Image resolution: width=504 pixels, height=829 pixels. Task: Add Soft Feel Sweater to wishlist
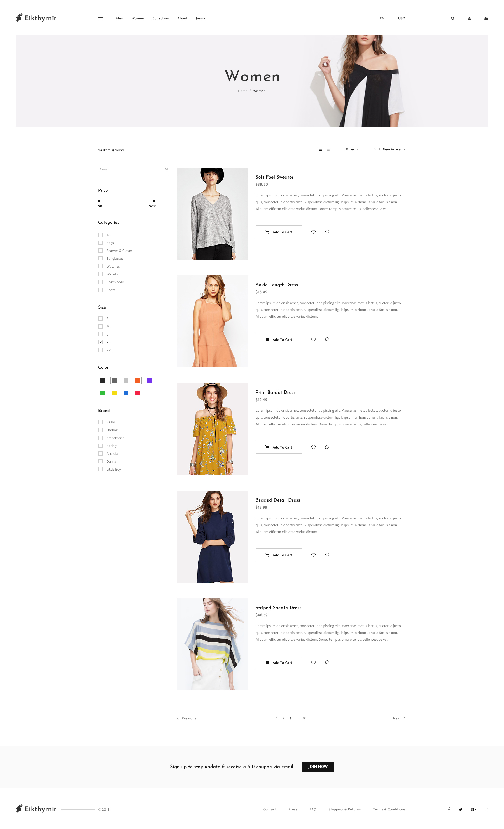point(313,232)
